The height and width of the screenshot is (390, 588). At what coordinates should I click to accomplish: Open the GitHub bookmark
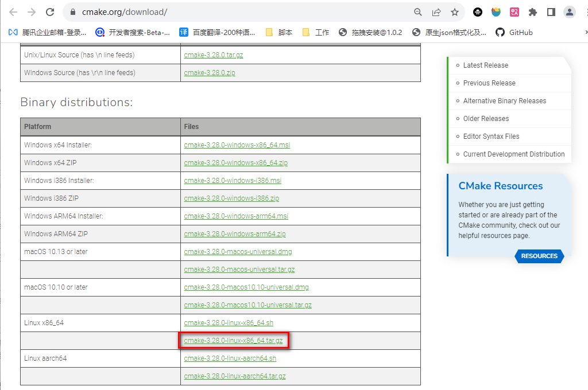point(514,33)
